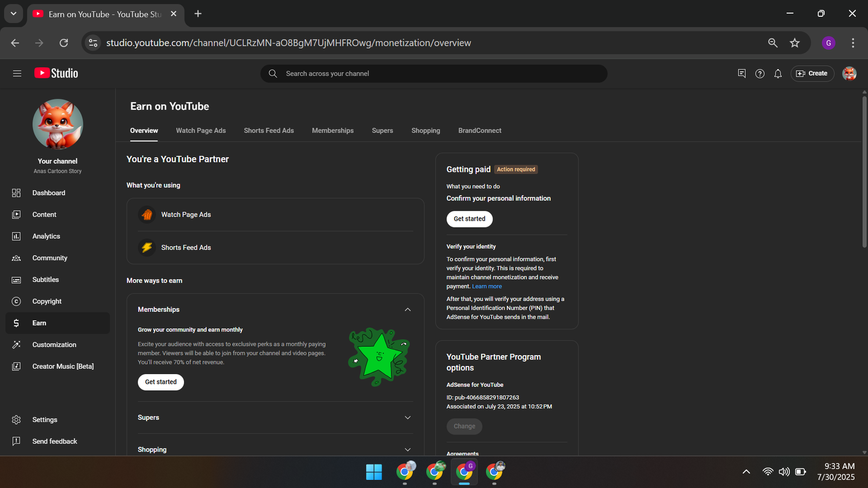Open the hamburger navigation menu
The image size is (868, 488).
pyautogui.click(x=17, y=73)
